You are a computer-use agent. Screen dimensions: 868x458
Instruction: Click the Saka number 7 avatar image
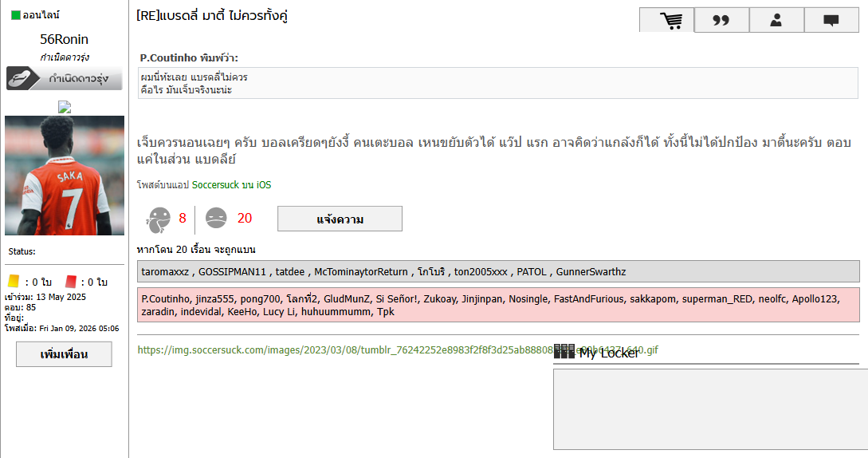pyautogui.click(x=65, y=176)
